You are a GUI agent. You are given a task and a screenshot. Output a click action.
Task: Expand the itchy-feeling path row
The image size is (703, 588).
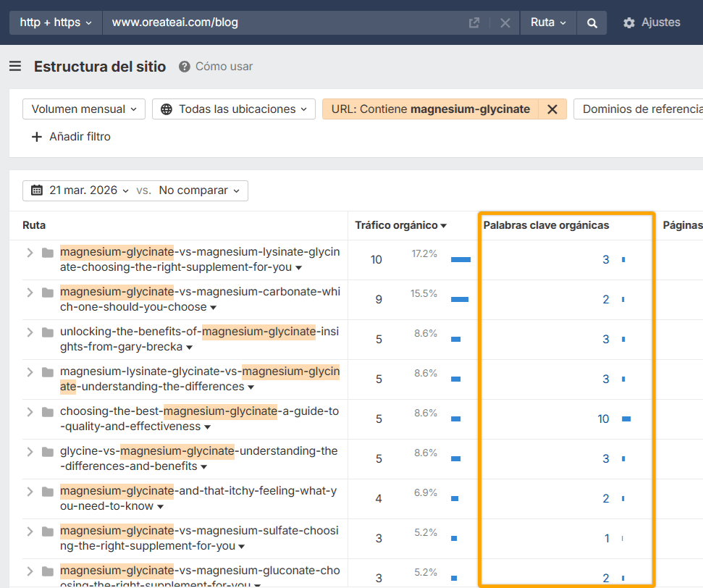point(30,492)
